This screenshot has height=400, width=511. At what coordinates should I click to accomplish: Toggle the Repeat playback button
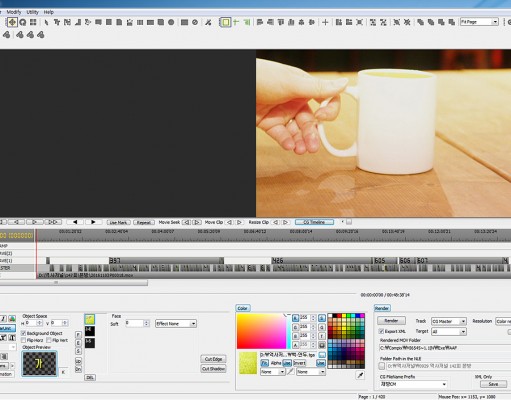(144, 222)
